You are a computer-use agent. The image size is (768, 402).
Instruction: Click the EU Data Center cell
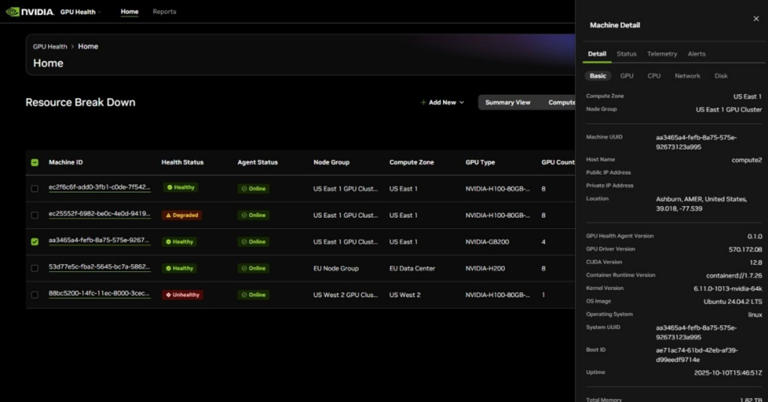pos(412,268)
